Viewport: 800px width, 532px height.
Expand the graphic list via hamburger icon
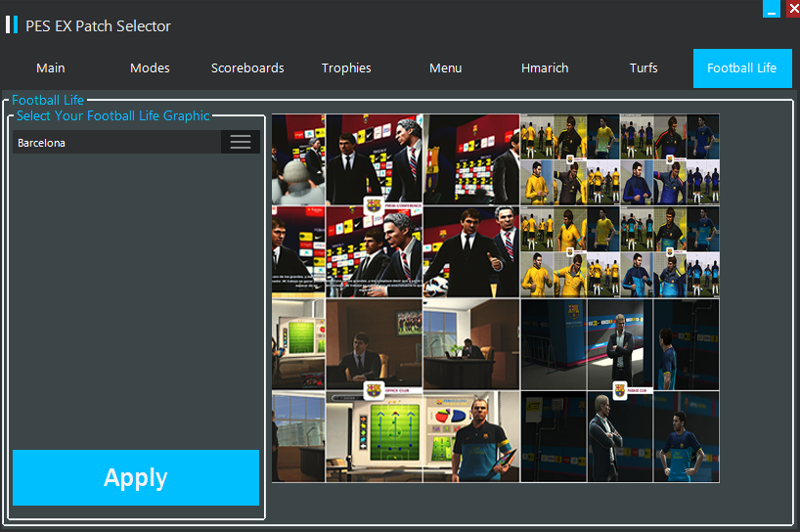pyautogui.click(x=241, y=142)
